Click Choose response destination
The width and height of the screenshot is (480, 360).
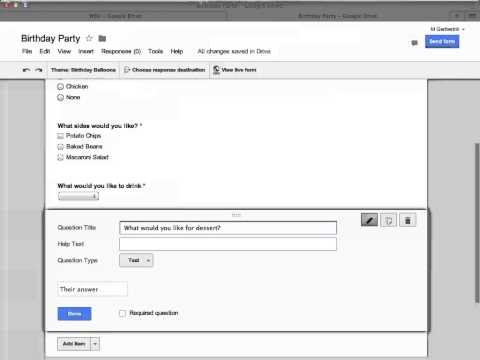click(x=165, y=70)
